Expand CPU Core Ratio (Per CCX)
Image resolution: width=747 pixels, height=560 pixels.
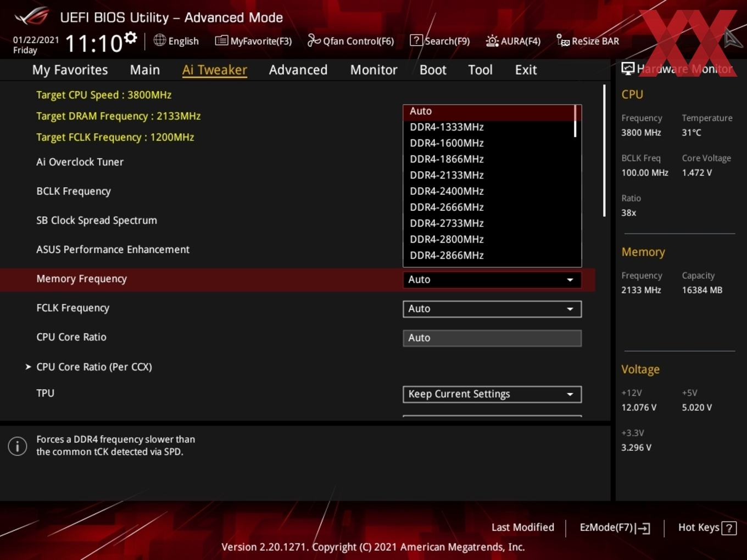94,367
